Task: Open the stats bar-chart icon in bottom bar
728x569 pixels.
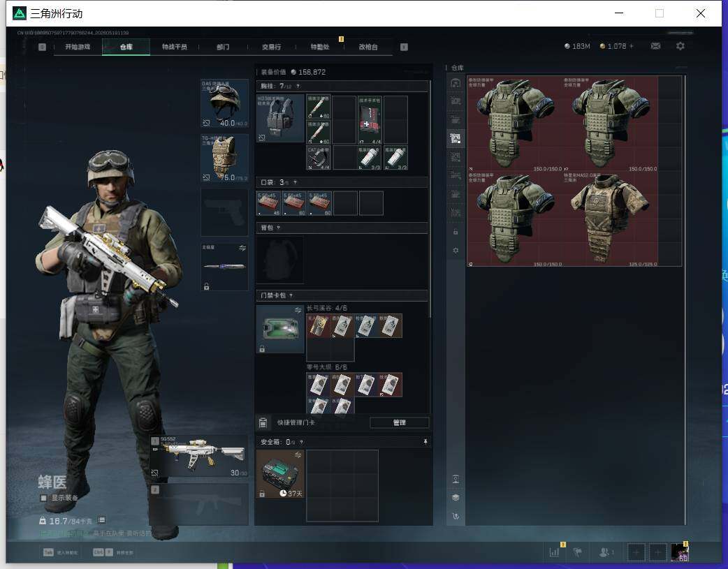Action: (x=554, y=552)
